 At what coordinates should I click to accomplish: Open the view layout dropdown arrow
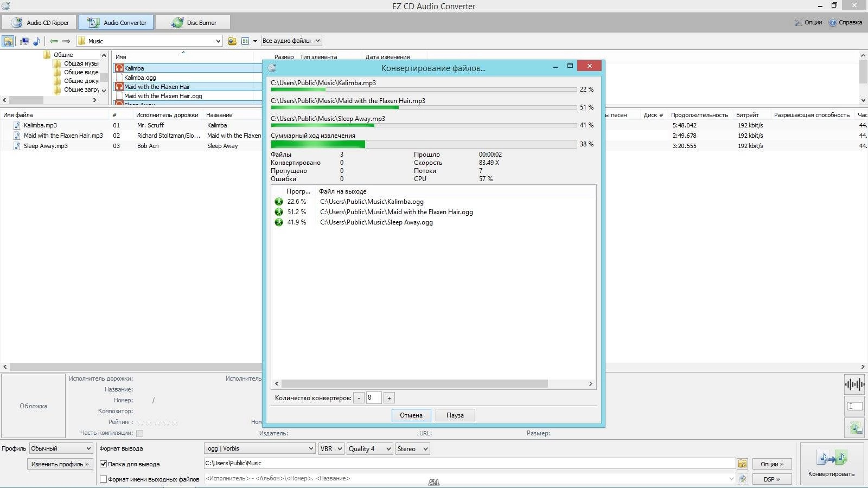[x=255, y=41]
